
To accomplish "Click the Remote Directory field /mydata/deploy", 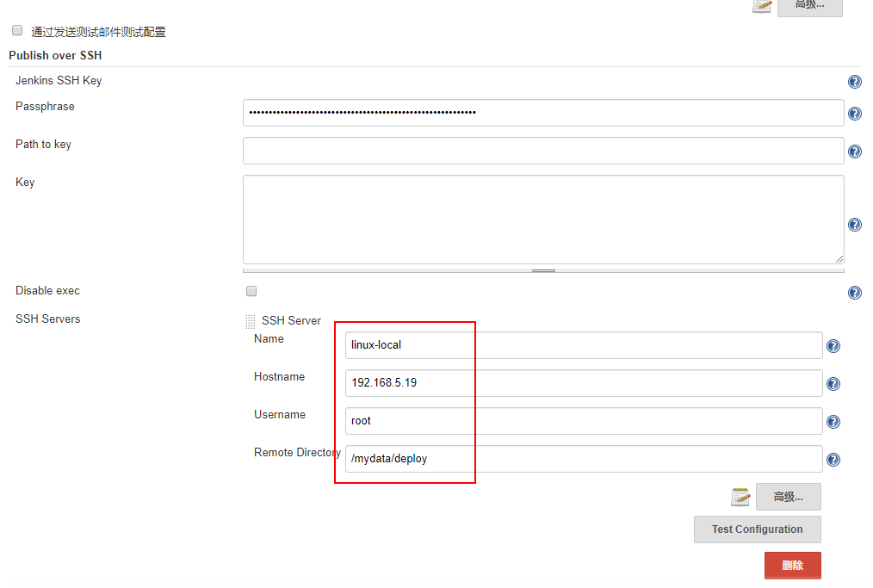I will [584, 459].
